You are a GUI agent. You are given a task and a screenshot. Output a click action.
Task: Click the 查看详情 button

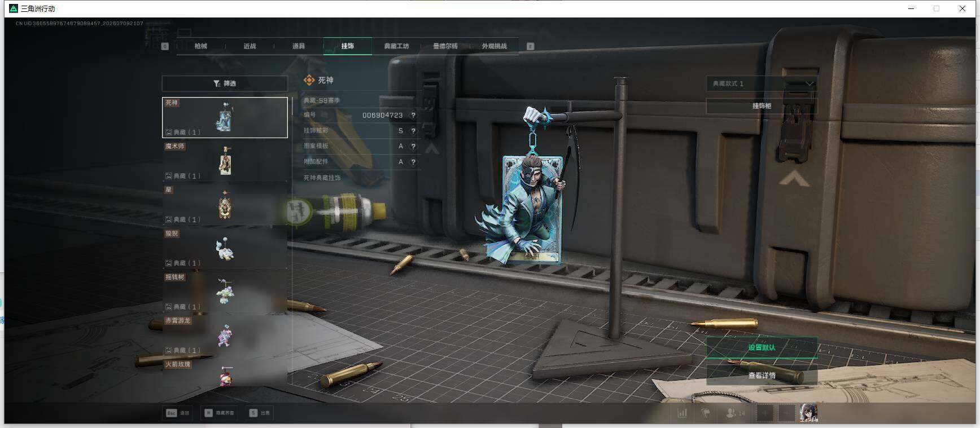(x=762, y=375)
